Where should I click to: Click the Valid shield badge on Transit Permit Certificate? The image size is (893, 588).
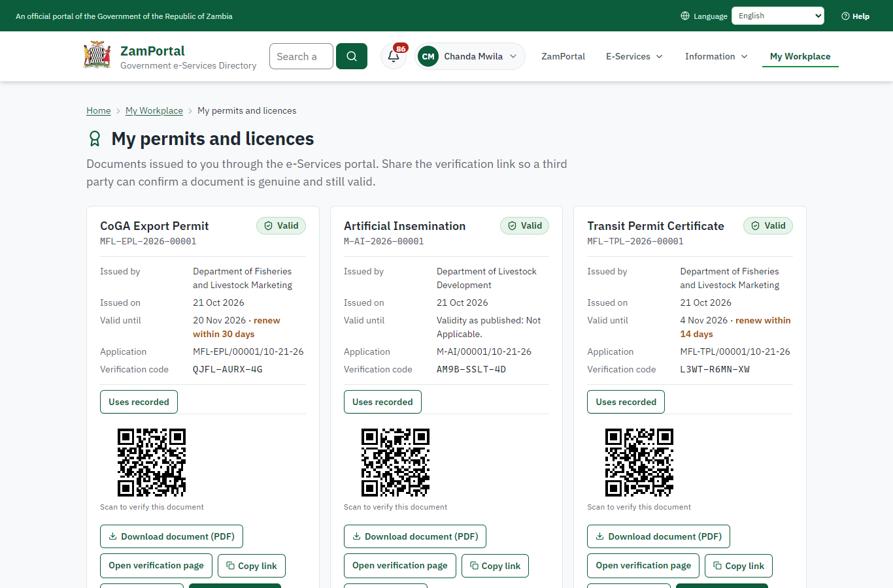[x=768, y=225]
